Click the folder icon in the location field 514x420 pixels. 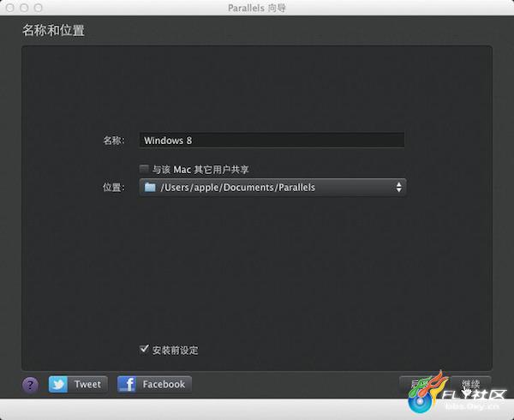point(150,187)
